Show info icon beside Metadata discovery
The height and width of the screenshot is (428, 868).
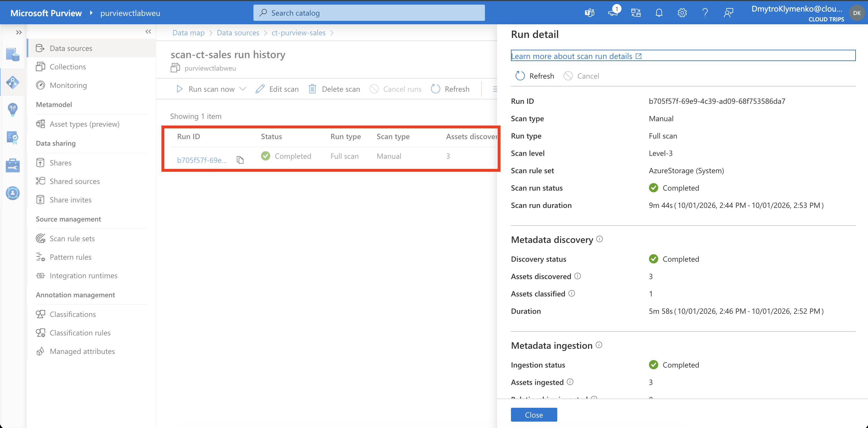[x=599, y=239]
